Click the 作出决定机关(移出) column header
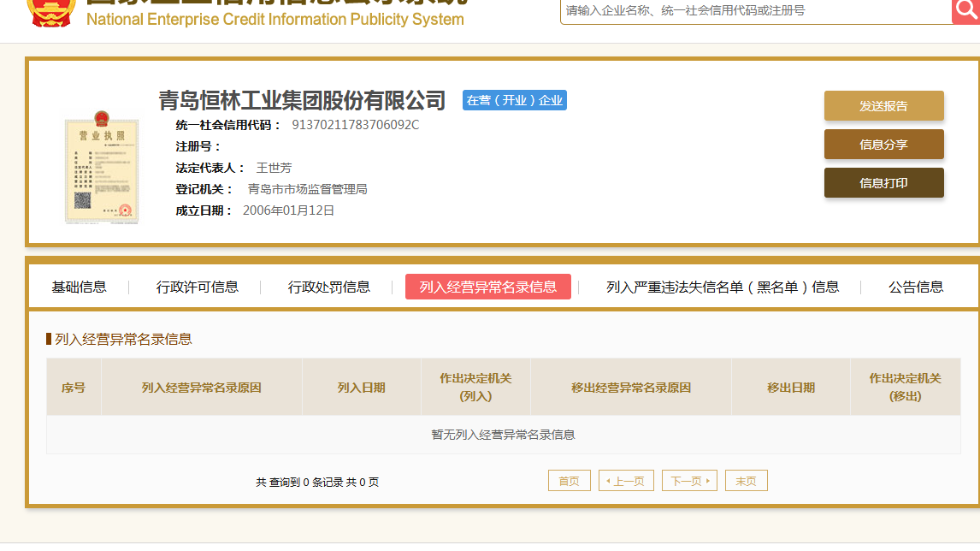The image size is (980, 551). click(x=905, y=387)
